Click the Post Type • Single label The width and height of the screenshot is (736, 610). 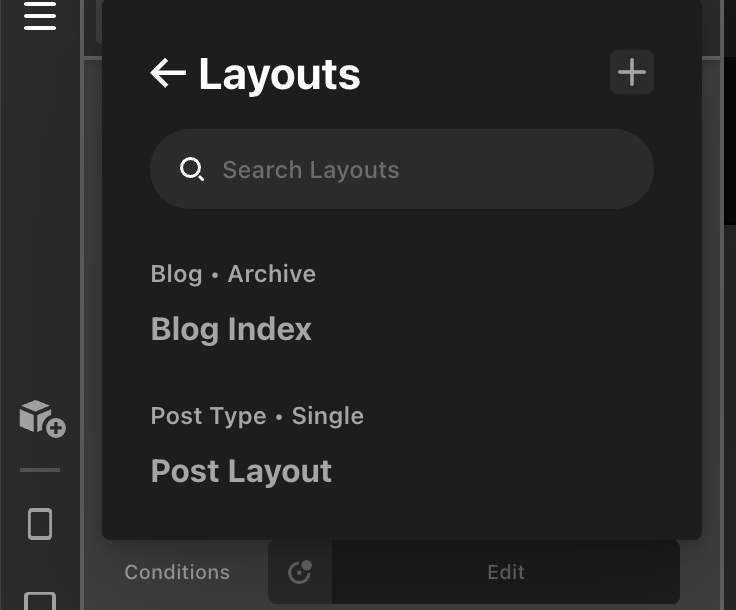[x=257, y=416]
